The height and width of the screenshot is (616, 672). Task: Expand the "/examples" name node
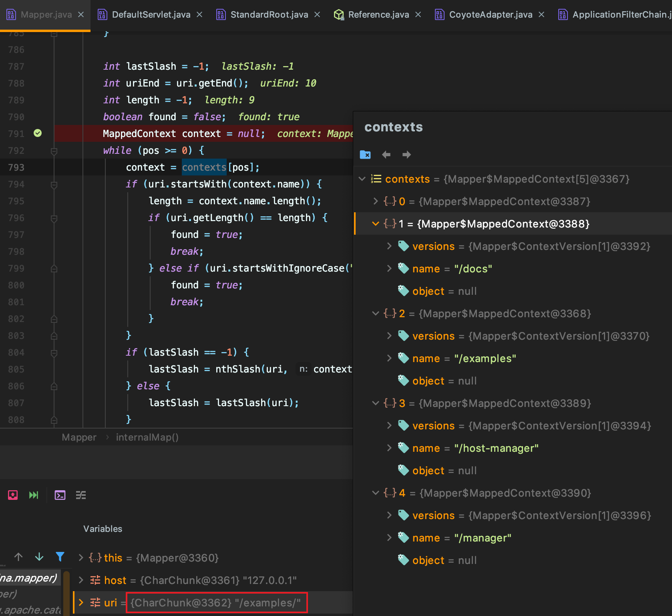click(389, 358)
